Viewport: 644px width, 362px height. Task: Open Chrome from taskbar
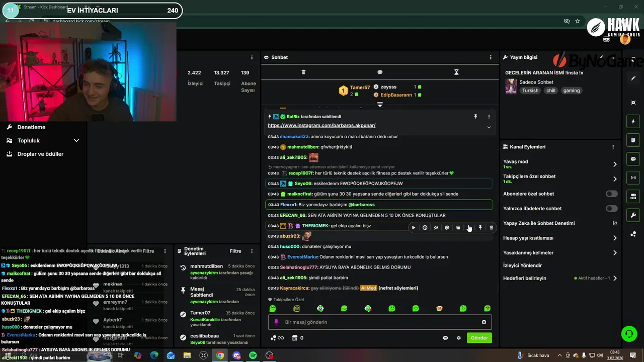coord(220,355)
